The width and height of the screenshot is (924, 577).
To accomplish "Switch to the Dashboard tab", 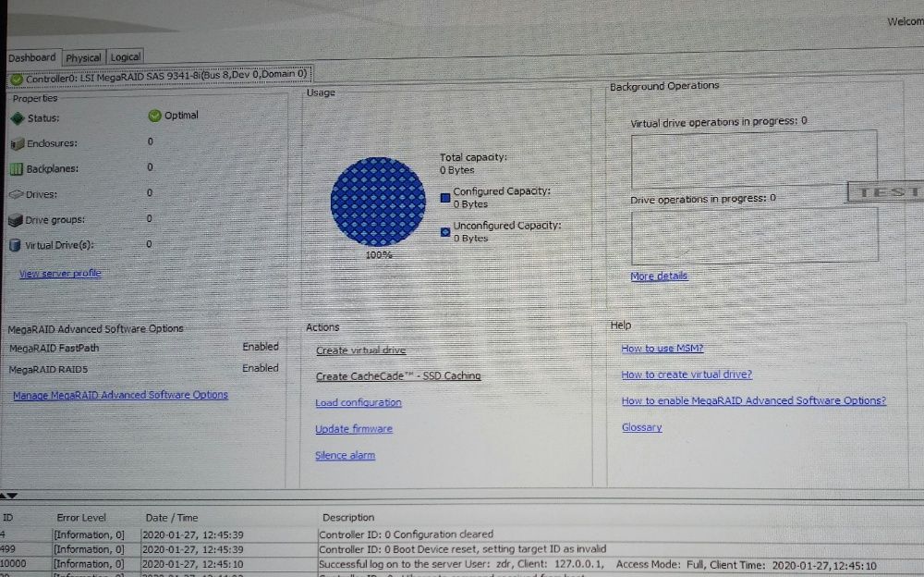I will 32,57.
